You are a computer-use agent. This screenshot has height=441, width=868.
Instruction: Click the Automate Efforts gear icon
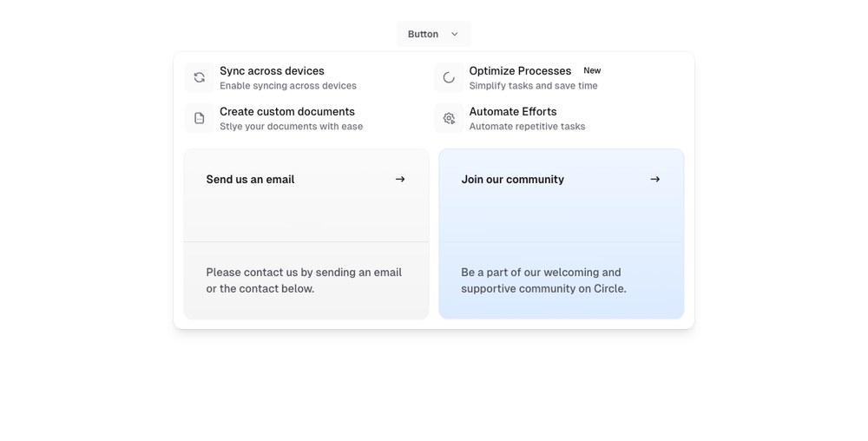pyautogui.click(x=449, y=118)
